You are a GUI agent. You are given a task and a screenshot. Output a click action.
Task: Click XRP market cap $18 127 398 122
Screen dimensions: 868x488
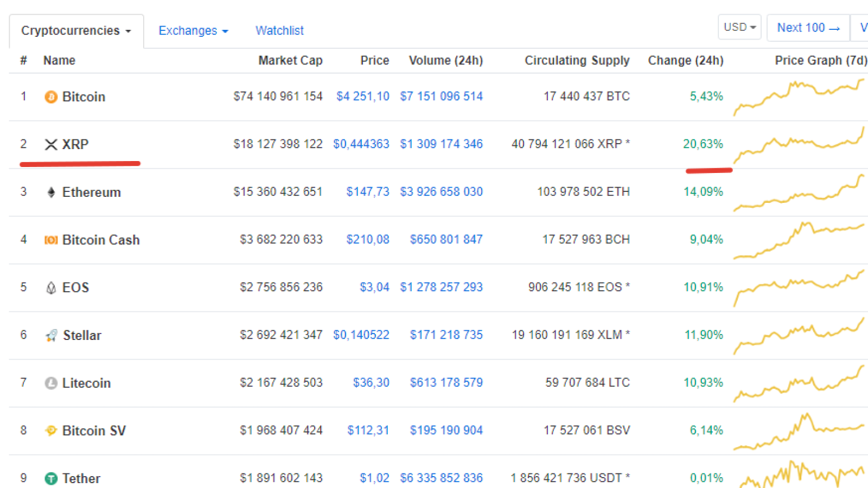pos(278,144)
